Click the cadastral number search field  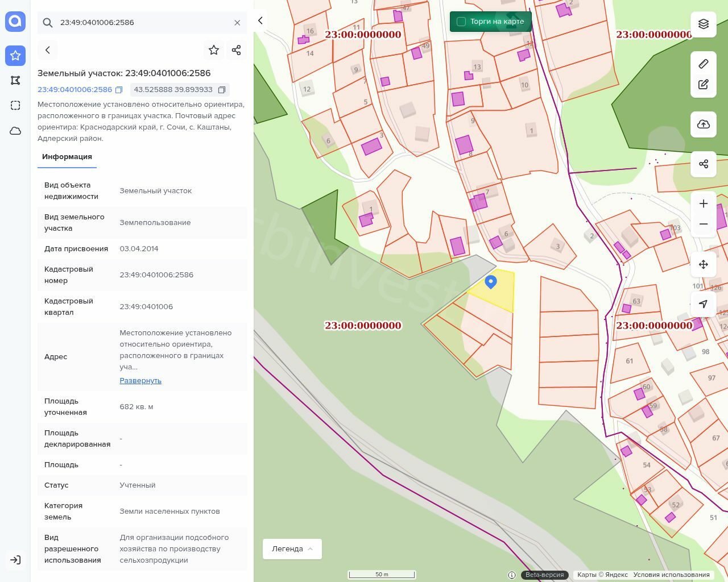coord(142,23)
